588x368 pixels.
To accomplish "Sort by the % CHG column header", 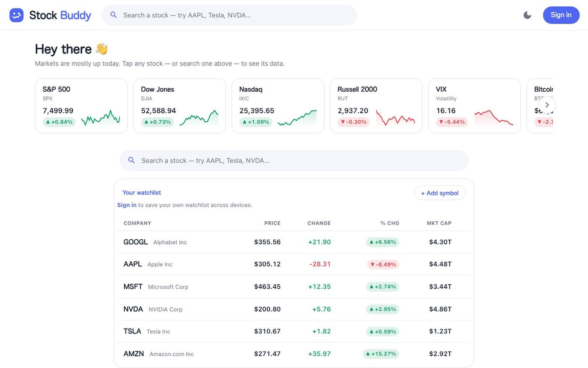I will (390, 223).
